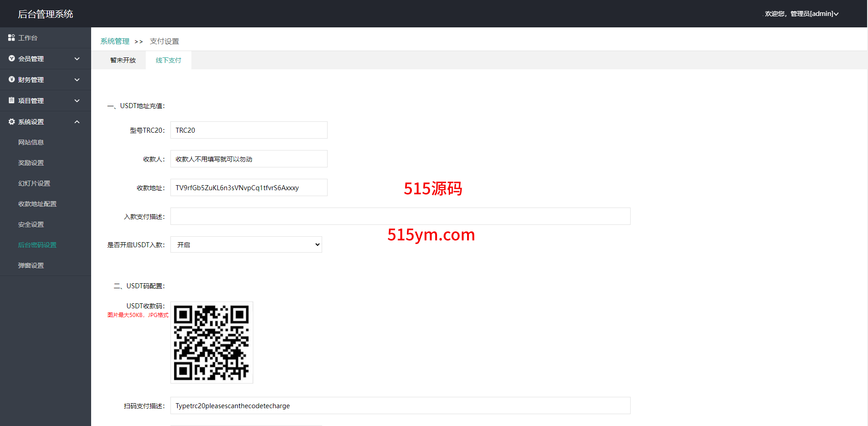
Task: Open the admin user dropdown menu
Action: [x=802, y=14]
